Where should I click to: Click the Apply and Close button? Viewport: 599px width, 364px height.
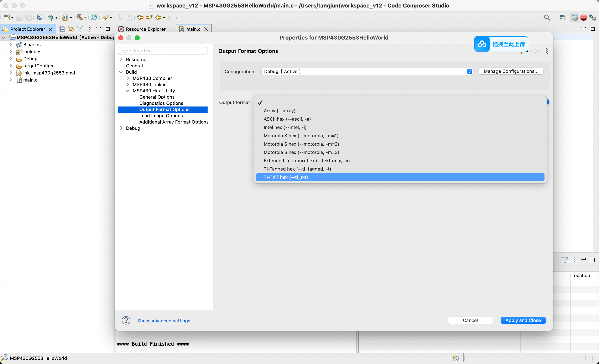coord(523,320)
